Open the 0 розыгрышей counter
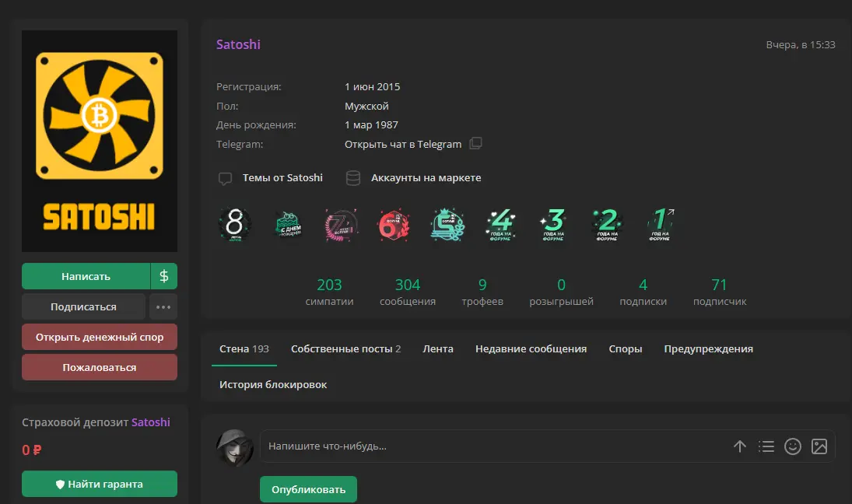The width and height of the screenshot is (852, 504). 561,292
